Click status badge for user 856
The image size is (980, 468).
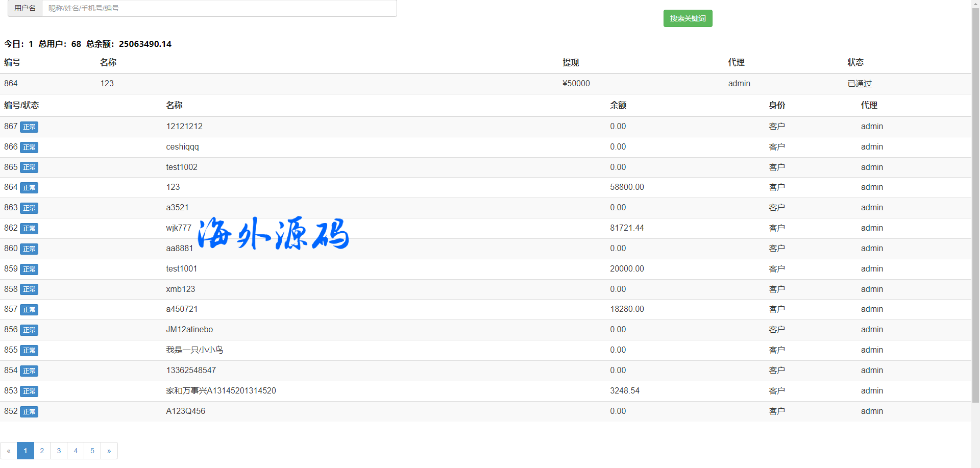coord(29,330)
